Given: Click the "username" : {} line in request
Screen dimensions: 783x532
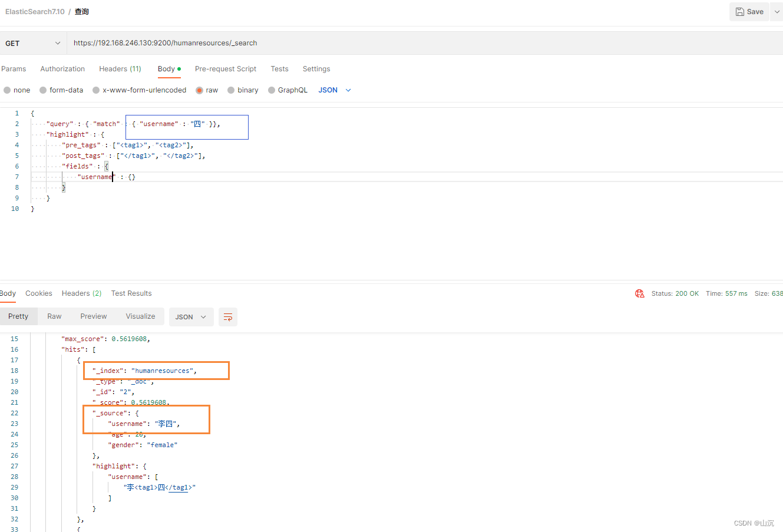Looking at the screenshot, I should 107,177.
